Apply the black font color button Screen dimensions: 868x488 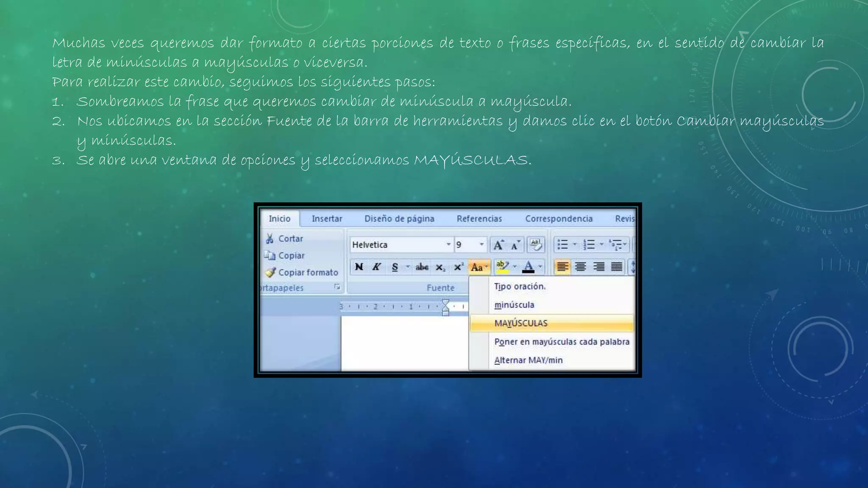[528, 267]
